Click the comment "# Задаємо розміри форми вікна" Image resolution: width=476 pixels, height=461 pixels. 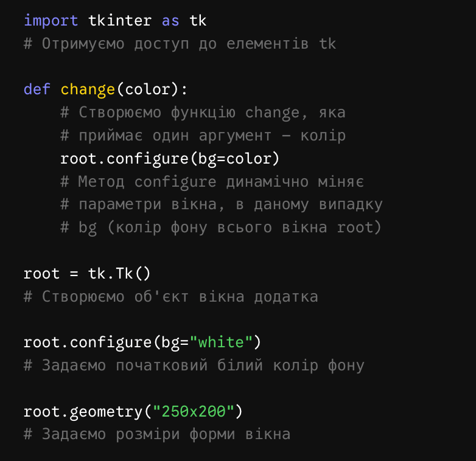point(157,435)
